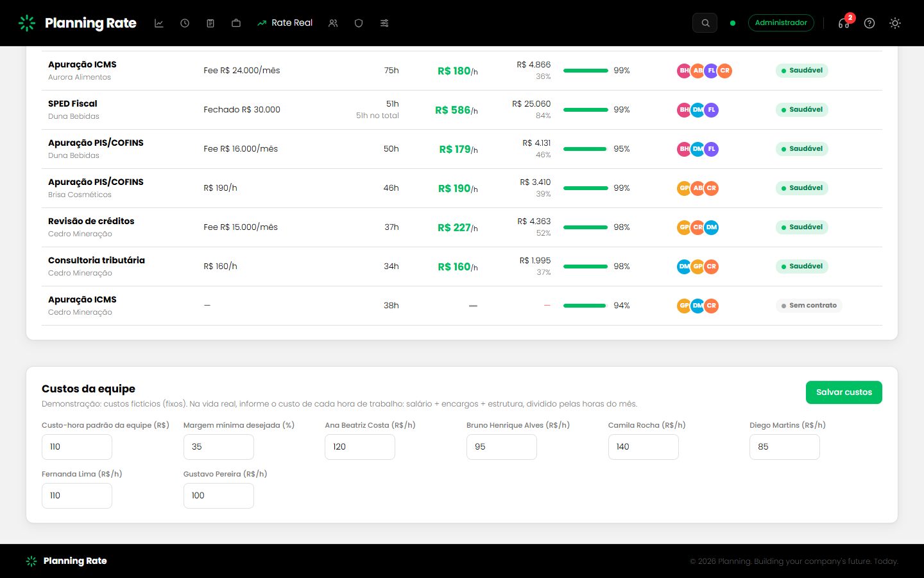Click the DM avatar in the Consultoria tributária row
924x578 pixels.
[684, 267]
